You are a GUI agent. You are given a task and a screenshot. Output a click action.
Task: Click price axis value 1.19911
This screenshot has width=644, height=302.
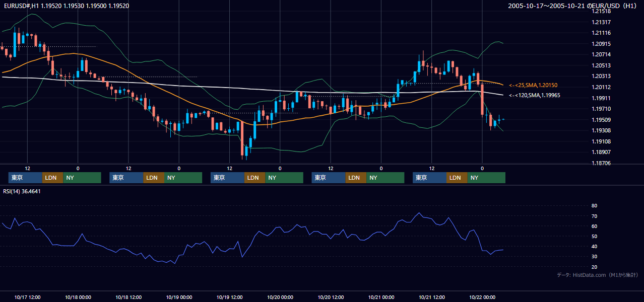(x=602, y=98)
